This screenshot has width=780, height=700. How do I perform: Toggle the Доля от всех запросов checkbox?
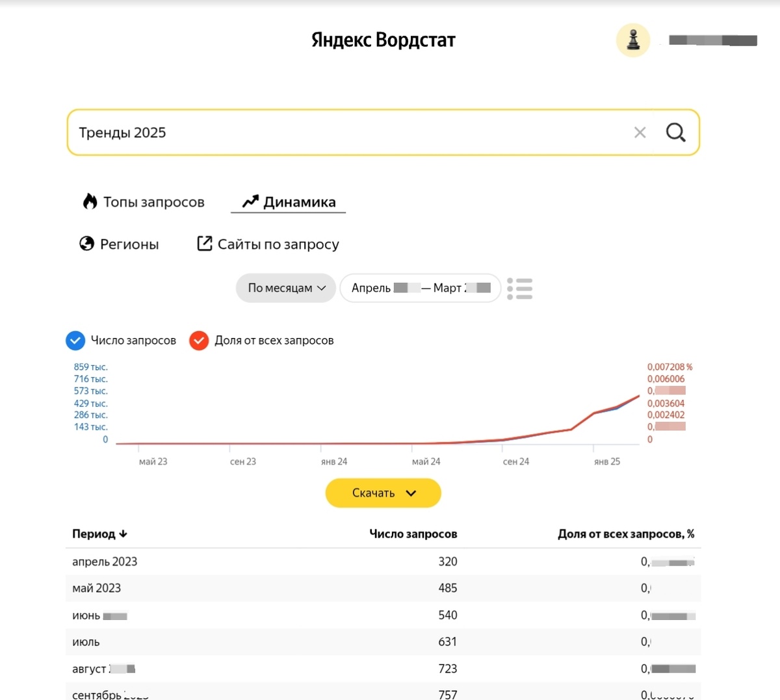pos(199,341)
